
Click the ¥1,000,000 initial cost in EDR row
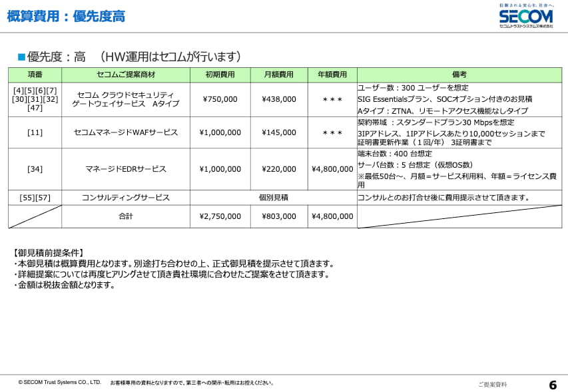pos(220,169)
